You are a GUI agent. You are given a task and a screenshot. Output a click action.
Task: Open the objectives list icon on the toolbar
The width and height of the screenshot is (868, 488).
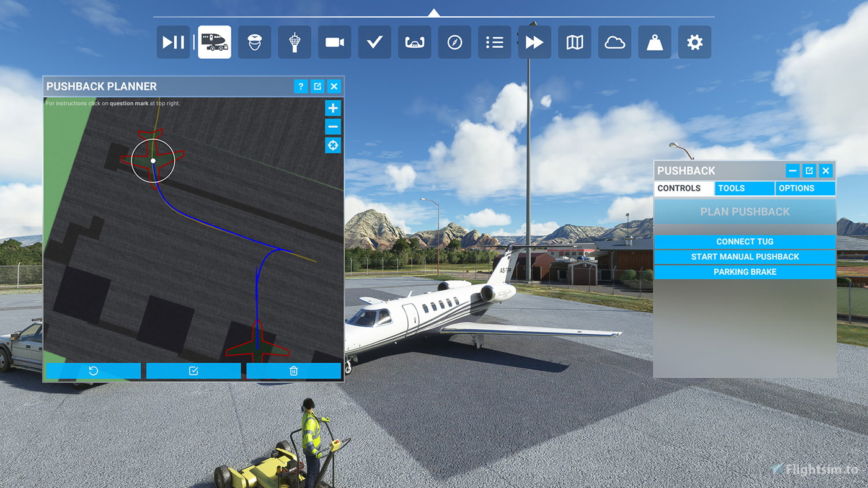pos(494,42)
